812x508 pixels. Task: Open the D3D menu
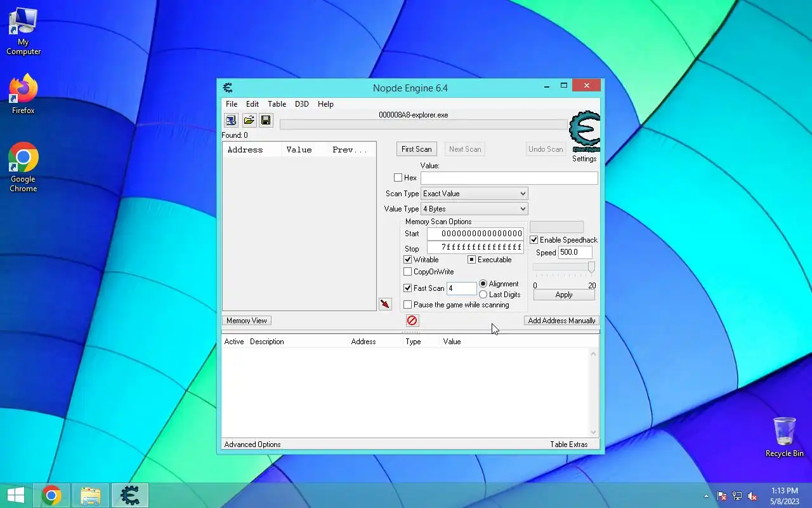tap(301, 104)
